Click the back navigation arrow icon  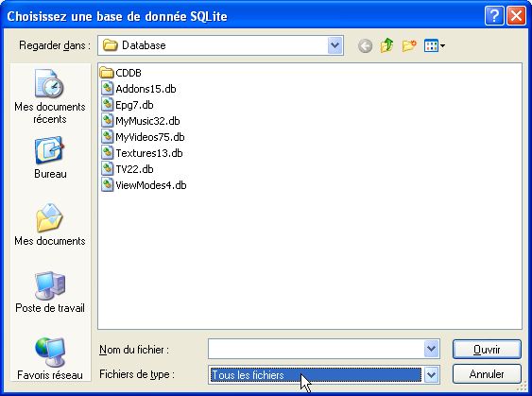pyautogui.click(x=365, y=45)
